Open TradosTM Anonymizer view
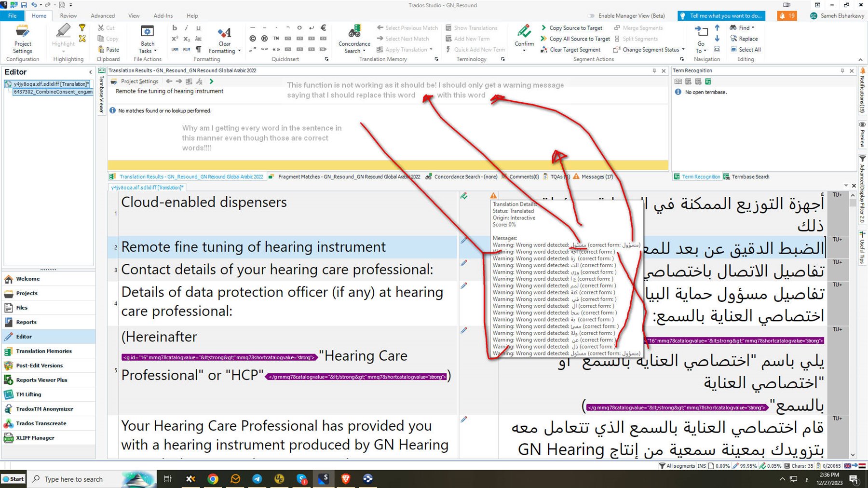Image resolution: width=868 pixels, height=488 pixels. click(x=48, y=409)
